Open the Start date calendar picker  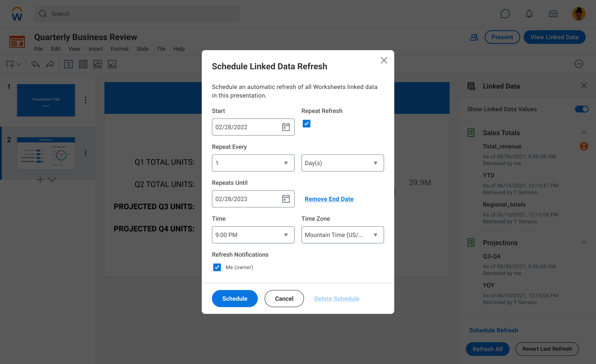286,127
